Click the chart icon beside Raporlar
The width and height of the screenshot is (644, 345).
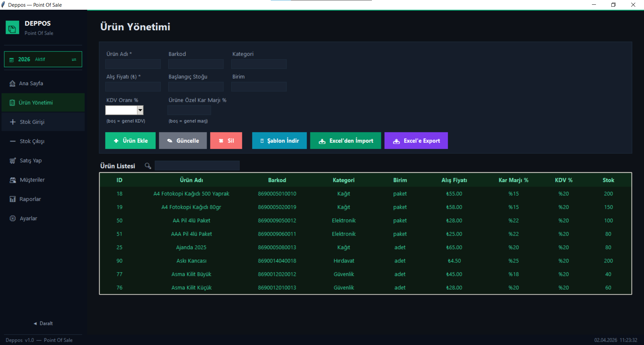(x=13, y=199)
